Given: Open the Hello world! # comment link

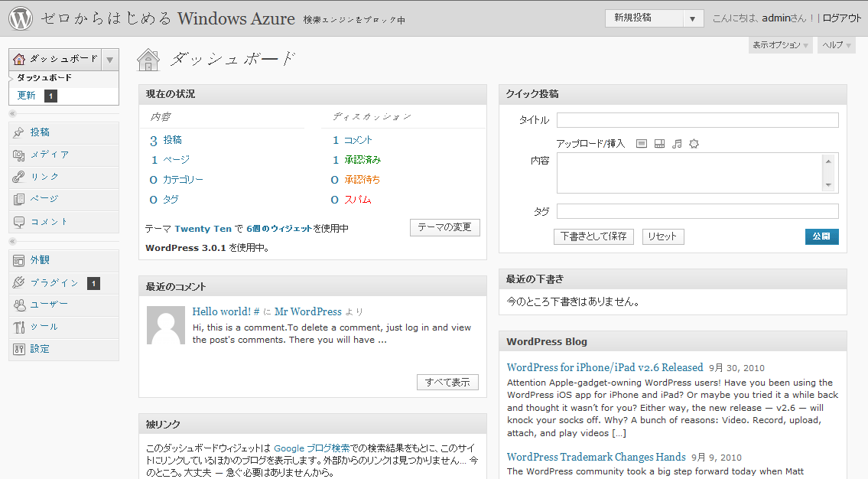Looking at the screenshot, I should (x=226, y=311).
